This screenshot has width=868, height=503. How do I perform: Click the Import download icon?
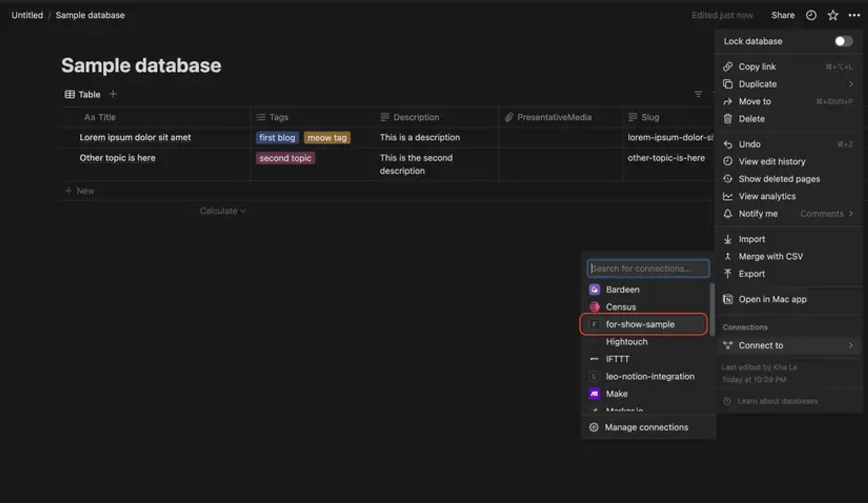point(729,239)
